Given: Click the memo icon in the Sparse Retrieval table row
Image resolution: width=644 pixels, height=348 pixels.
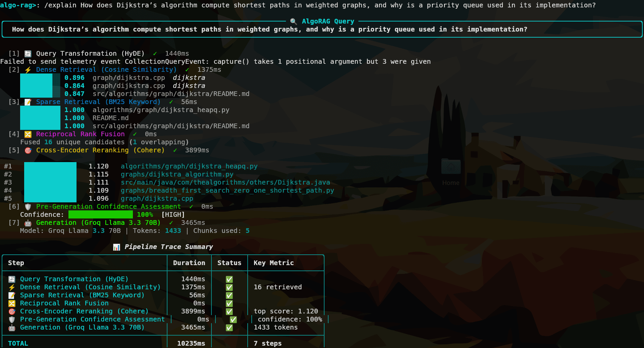Looking at the screenshot, I should tap(12, 295).
